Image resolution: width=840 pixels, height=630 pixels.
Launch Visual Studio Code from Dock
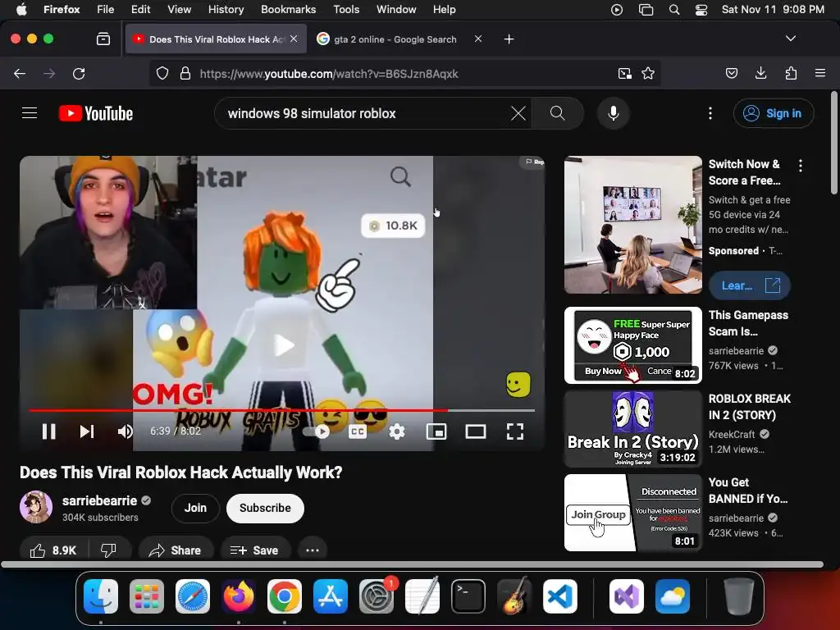[559, 596]
